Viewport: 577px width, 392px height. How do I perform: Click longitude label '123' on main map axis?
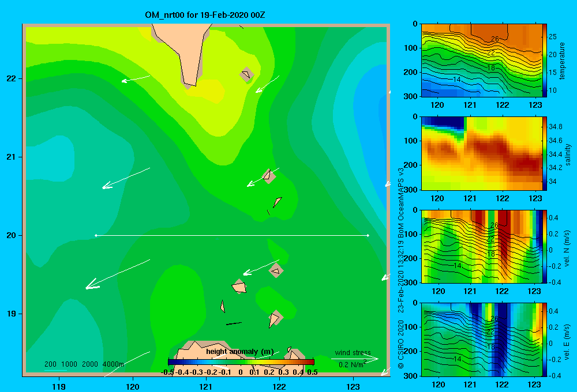coord(353,386)
